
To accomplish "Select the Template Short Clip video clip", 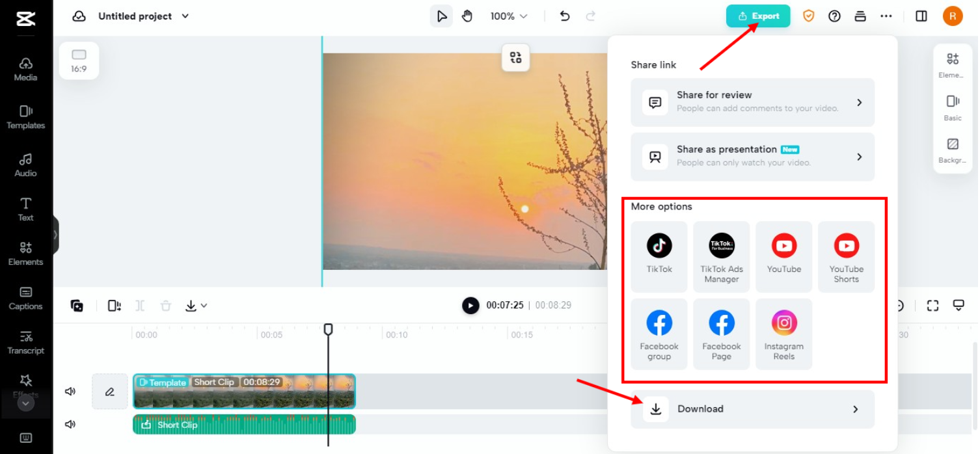I will point(244,392).
